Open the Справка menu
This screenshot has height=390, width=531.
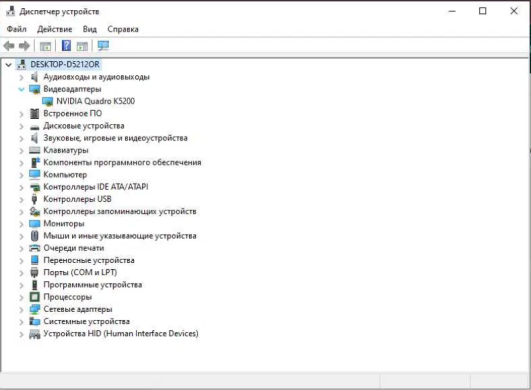tap(123, 29)
